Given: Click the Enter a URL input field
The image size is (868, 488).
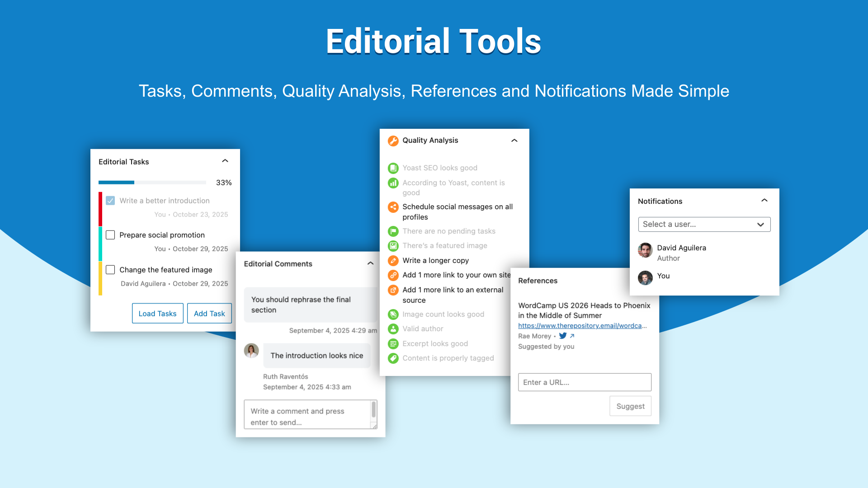Looking at the screenshot, I should click(x=584, y=382).
